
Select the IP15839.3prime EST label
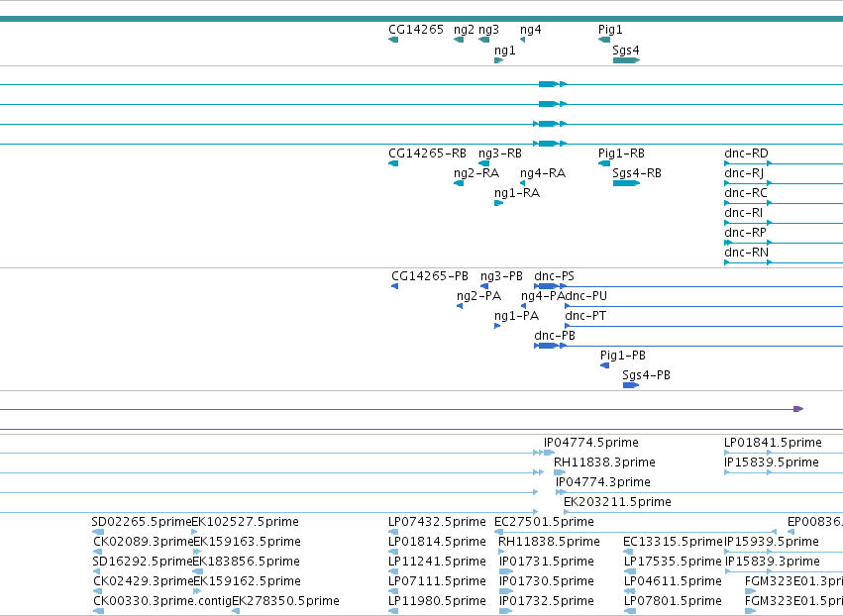(x=773, y=562)
